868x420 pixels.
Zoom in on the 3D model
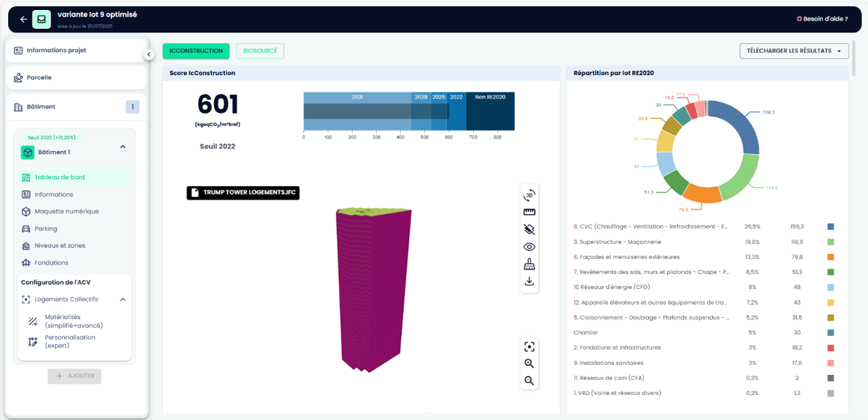529,364
